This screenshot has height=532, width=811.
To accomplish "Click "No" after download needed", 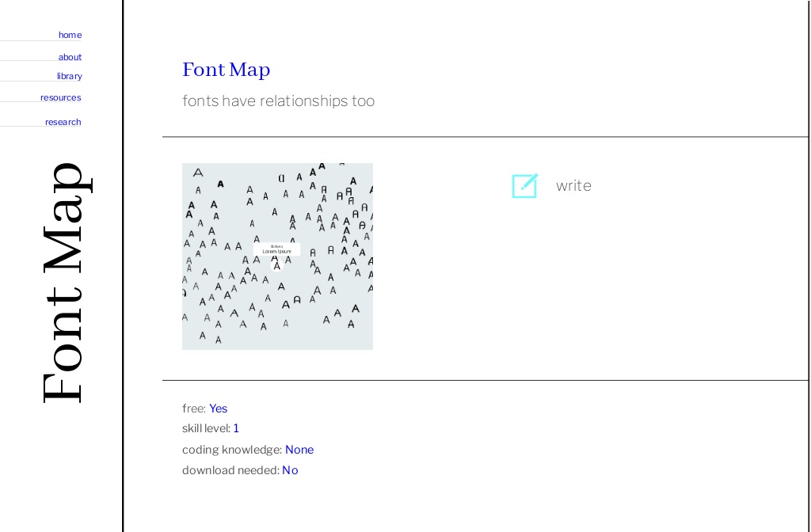I will 290,470.
